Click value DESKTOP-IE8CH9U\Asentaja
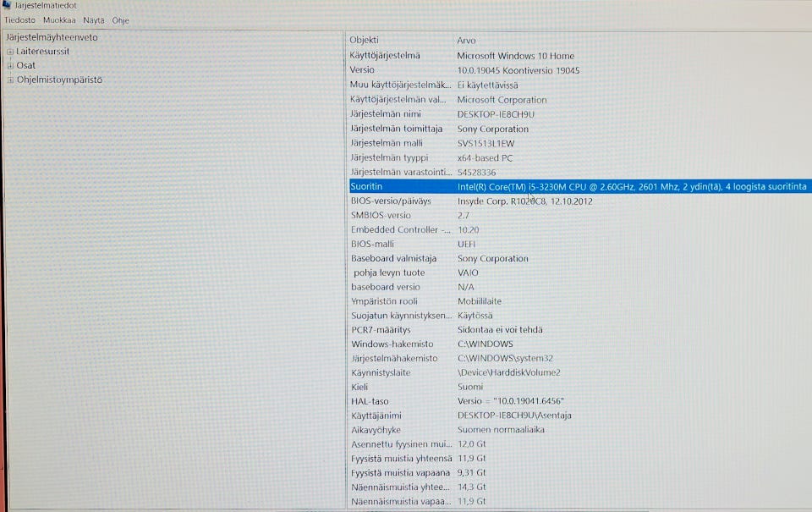Image resolution: width=812 pixels, height=512 pixels. 514,416
